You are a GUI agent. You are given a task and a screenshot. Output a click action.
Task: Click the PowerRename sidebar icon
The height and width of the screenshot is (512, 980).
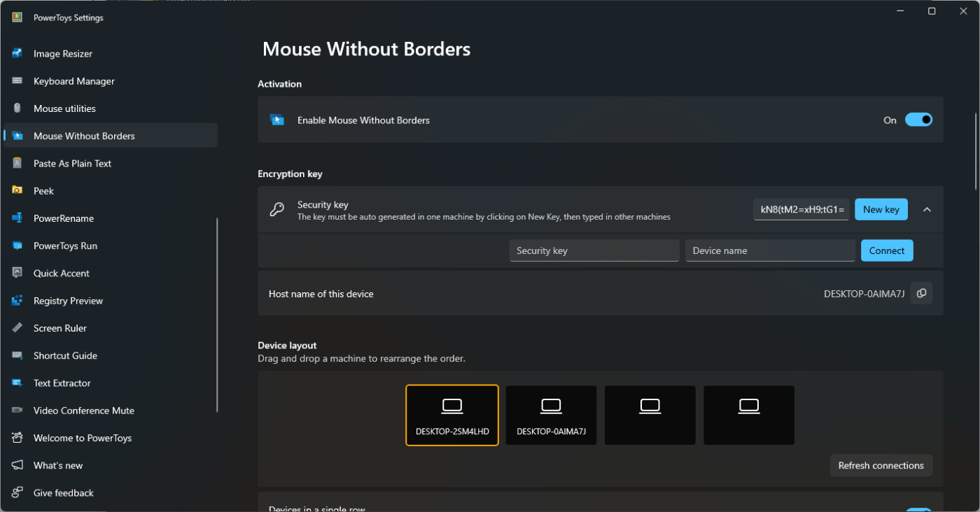coord(17,218)
